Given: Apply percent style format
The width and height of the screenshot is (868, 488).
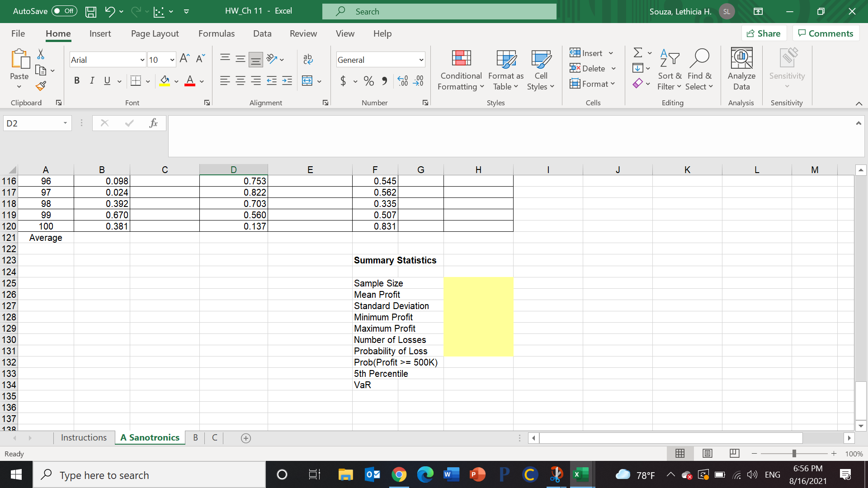Looking at the screenshot, I should click(369, 81).
